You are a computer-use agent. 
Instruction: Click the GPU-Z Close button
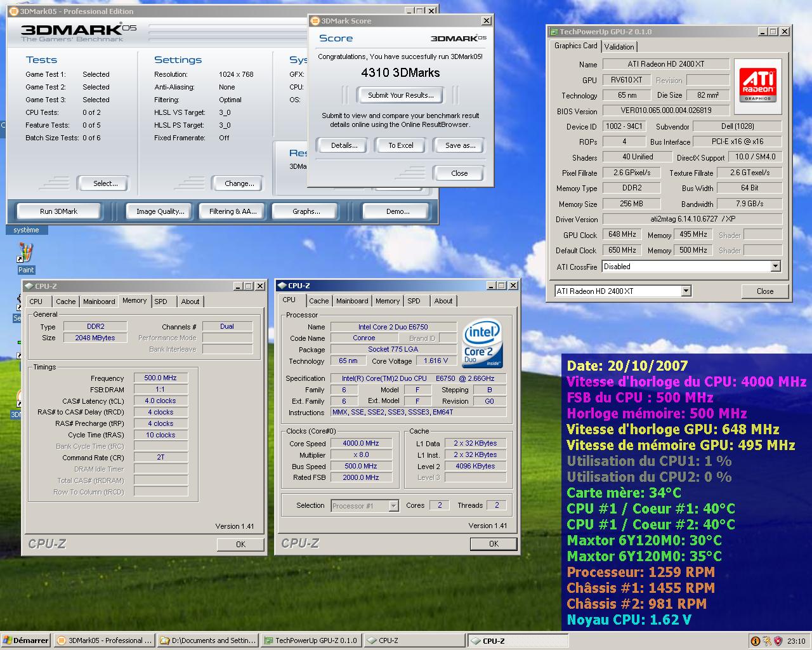pyautogui.click(x=765, y=291)
